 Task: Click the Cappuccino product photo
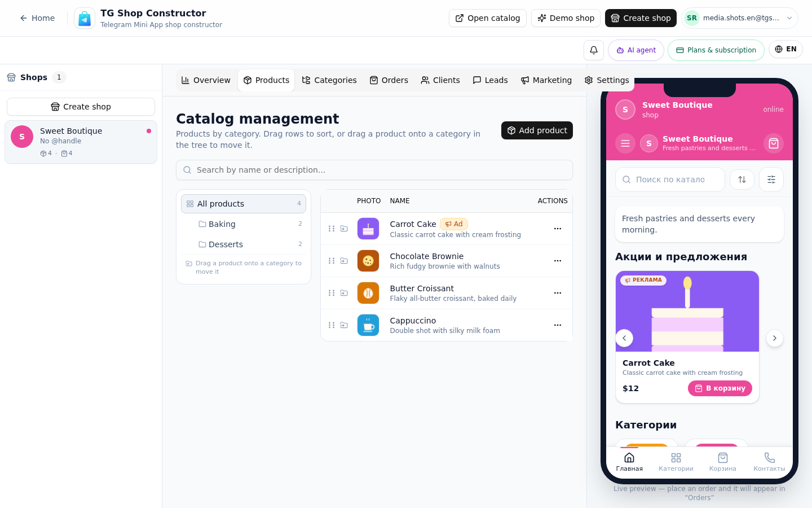pyautogui.click(x=368, y=325)
